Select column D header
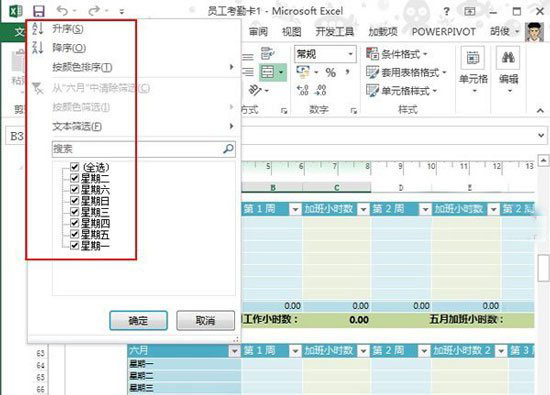The height and width of the screenshot is (395, 550). pos(401,188)
